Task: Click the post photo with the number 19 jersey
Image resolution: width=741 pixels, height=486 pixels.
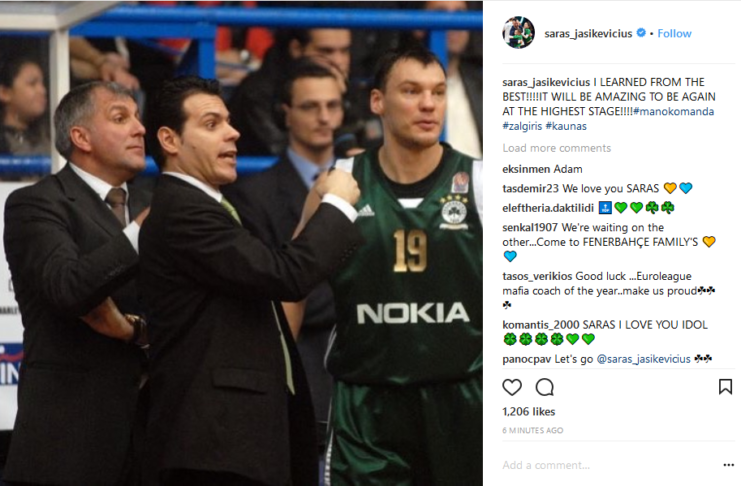Action: point(241,243)
